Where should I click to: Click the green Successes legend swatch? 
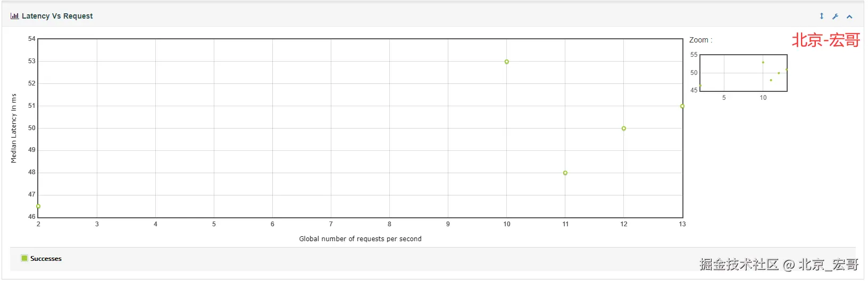[x=24, y=258]
